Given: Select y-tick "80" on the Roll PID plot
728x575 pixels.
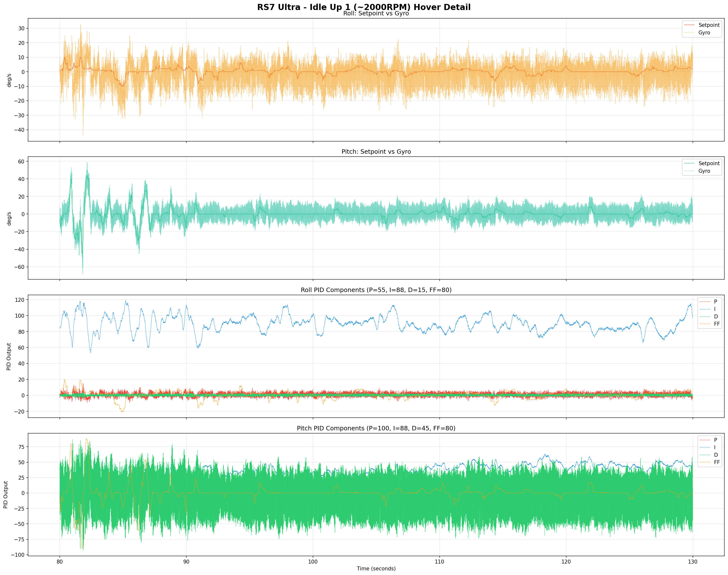Looking at the screenshot, I should (x=21, y=332).
